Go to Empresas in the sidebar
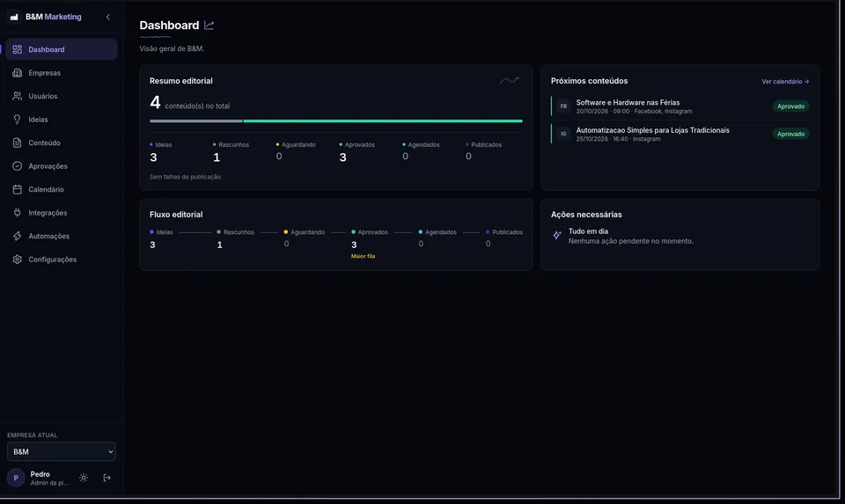The height and width of the screenshot is (504, 845). (x=62, y=73)
